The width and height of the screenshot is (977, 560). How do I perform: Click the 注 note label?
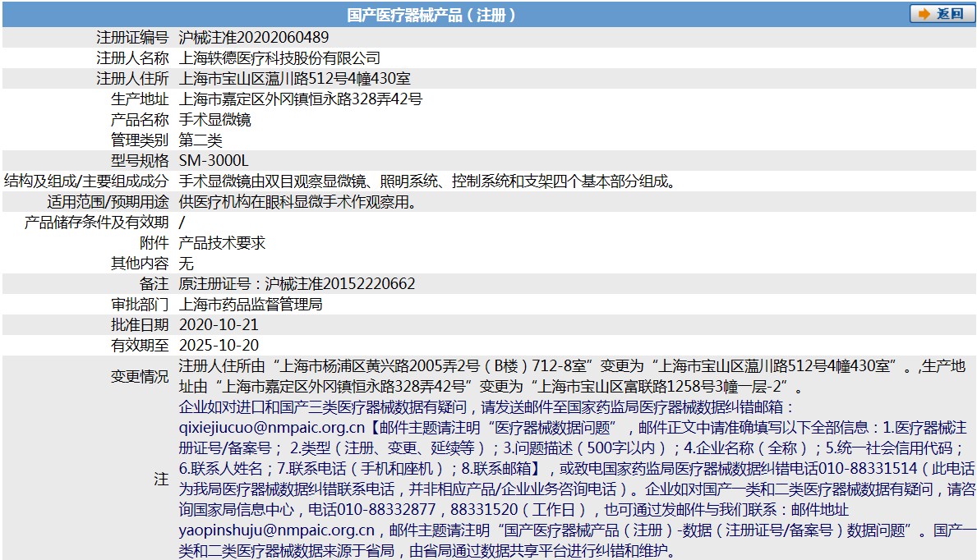coord(161,479)
